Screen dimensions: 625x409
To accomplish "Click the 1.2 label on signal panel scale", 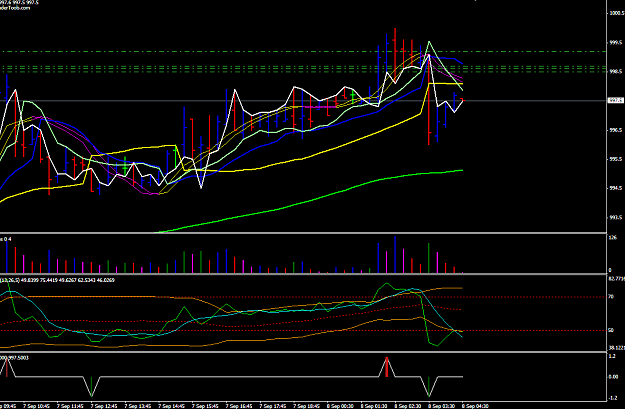I will pos(612,356).
